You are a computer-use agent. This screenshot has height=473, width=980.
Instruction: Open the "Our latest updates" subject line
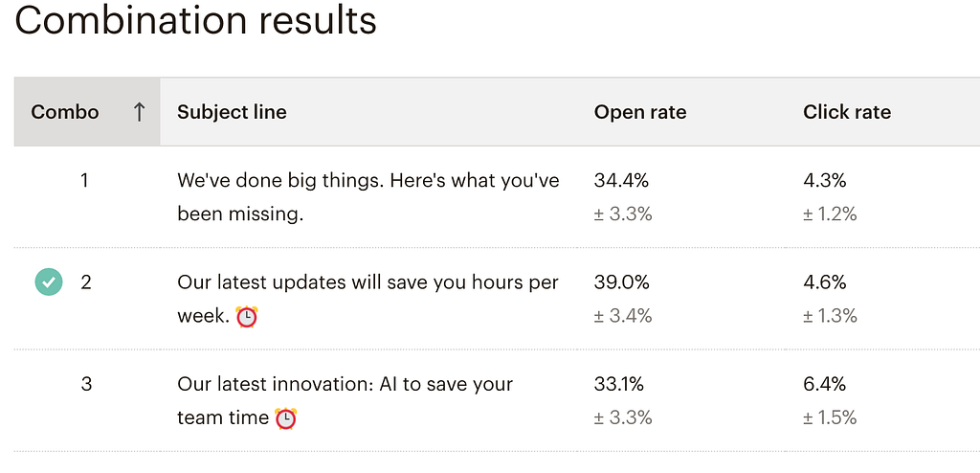pyautogui.click(x=367, y=282)
